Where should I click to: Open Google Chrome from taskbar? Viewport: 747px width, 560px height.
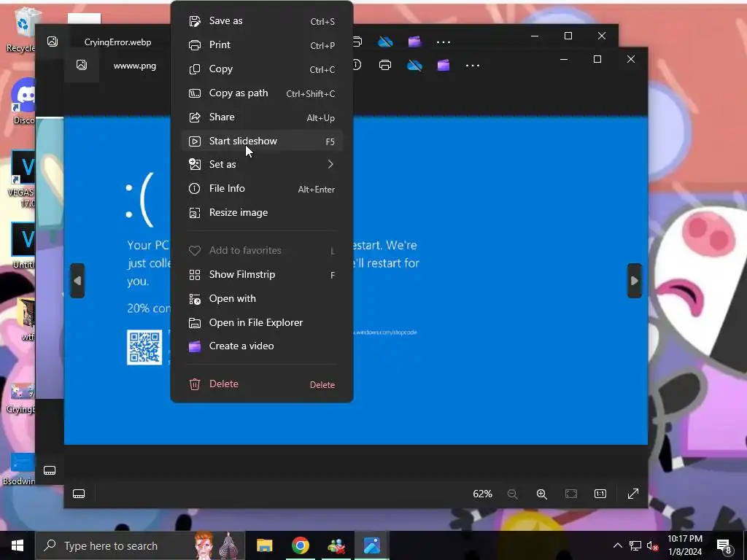[x=300, y=545]
